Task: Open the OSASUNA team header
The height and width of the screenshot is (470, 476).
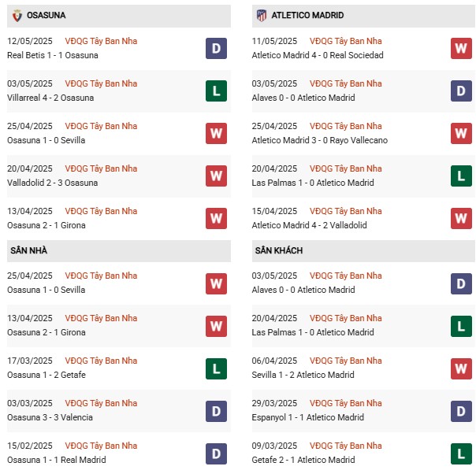Action: pyautogui.click(x=119, y=16)
